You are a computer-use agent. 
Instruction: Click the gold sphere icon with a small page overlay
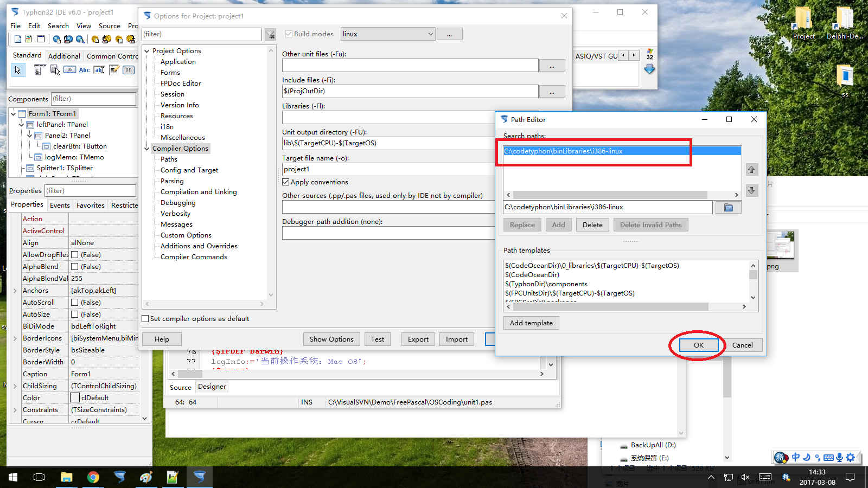click(x=95, y=39)
